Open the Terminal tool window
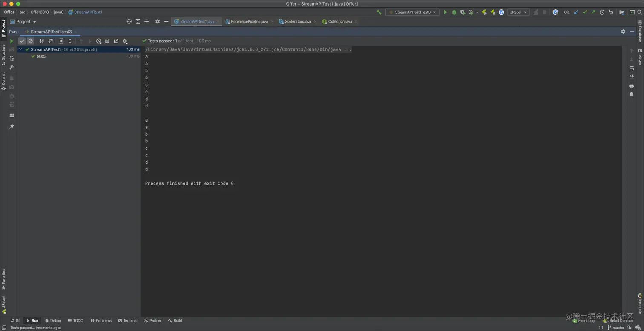This screenshot has height=331, width=644. click(128, 320)
